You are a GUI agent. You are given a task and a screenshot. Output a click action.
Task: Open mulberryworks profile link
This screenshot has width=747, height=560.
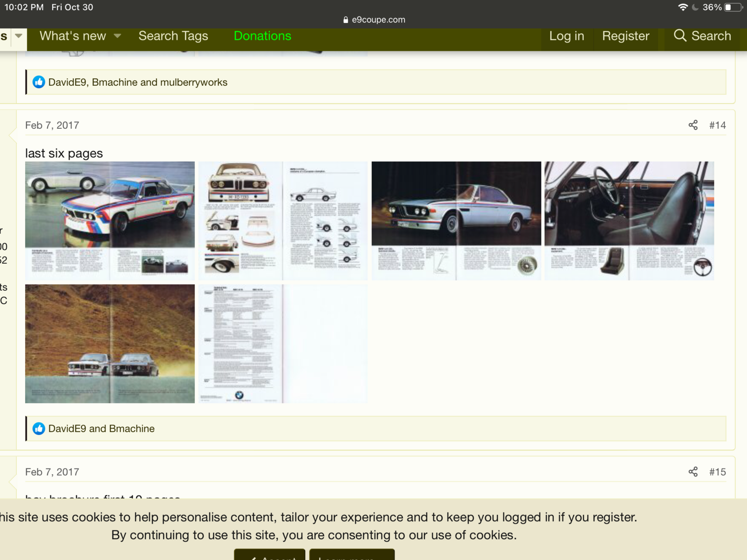click(194, 82)
